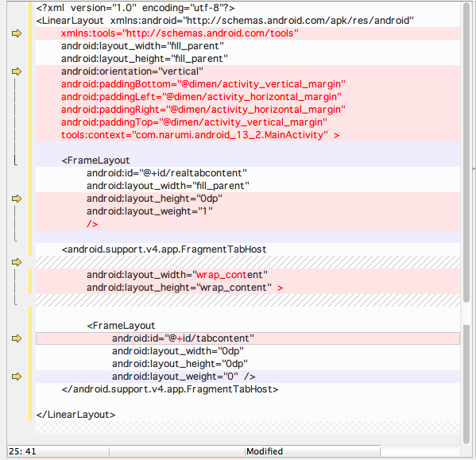Screen dimensions: 476x460
Task: Click merge arrow beside layout_height="0dp" line
Action: (17, 199)
